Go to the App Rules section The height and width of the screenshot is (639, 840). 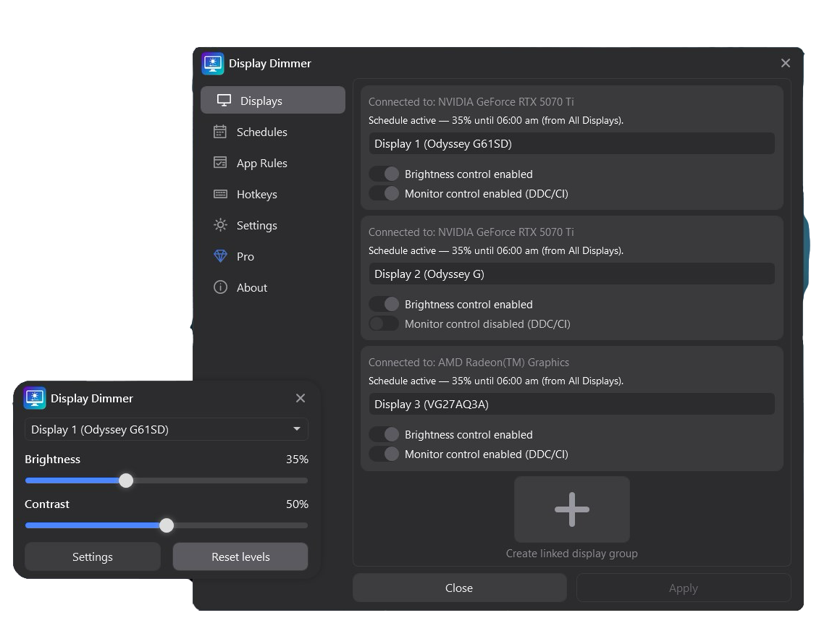[273, 163]
